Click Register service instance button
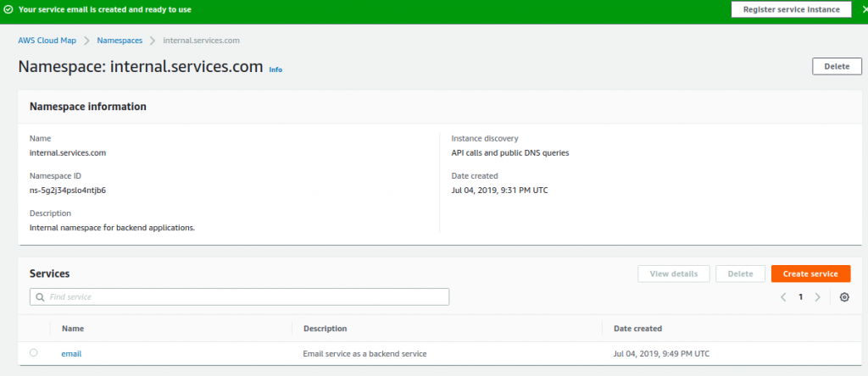Screen dimensions: 868x376 point(791,9)
